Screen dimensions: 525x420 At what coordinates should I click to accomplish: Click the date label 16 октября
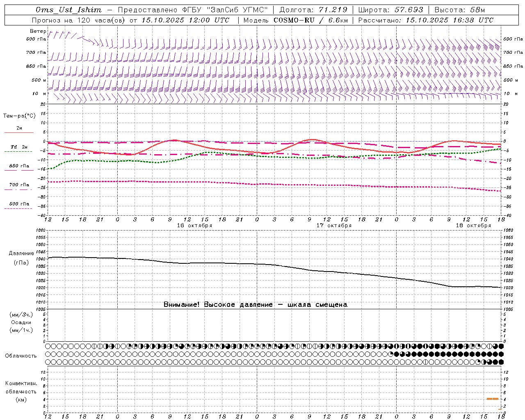[194, 226]
